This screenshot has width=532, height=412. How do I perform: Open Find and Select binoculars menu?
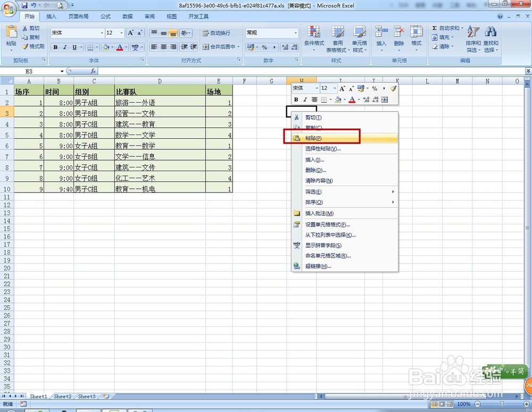[x=491, y=39]
